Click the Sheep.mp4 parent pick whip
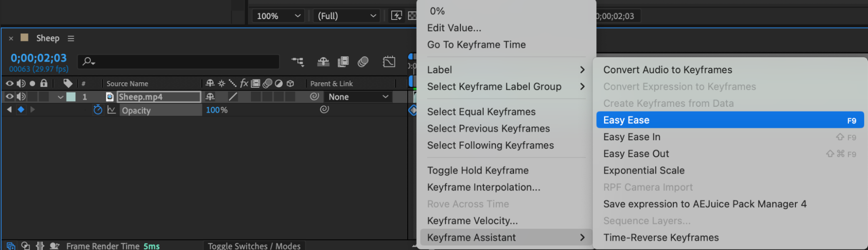Image resolution: width=868 pixels, height=250 pixels. pyautogui.click(x=314, y=96)
